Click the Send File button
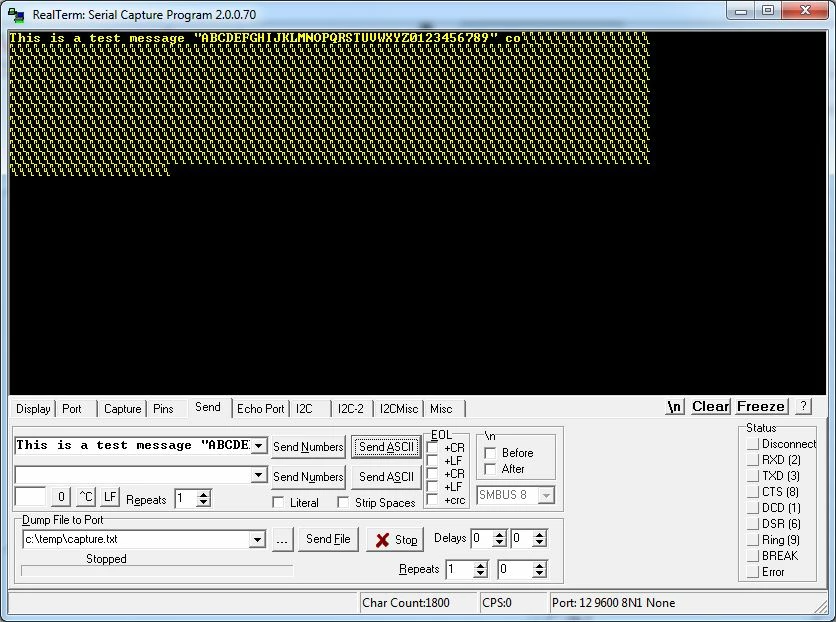The height and width of the screenshot is (622, 836). pyautogui.click(x=328, y=539)
